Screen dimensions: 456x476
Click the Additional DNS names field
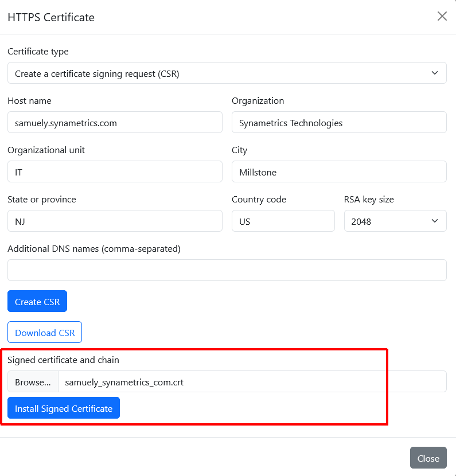[x=227, y=270]
